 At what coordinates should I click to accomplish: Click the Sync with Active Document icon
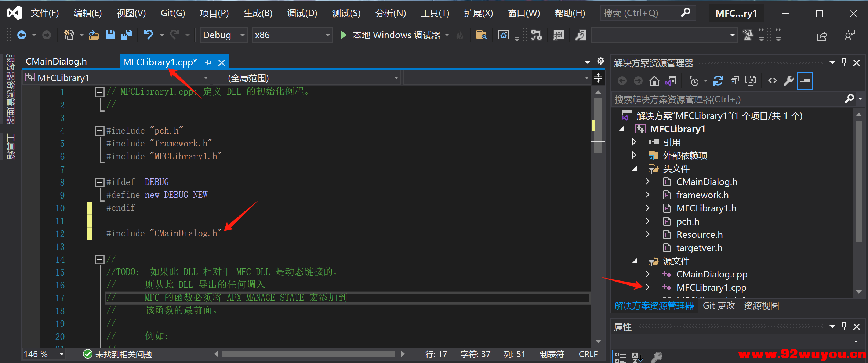tap(671, 80)
